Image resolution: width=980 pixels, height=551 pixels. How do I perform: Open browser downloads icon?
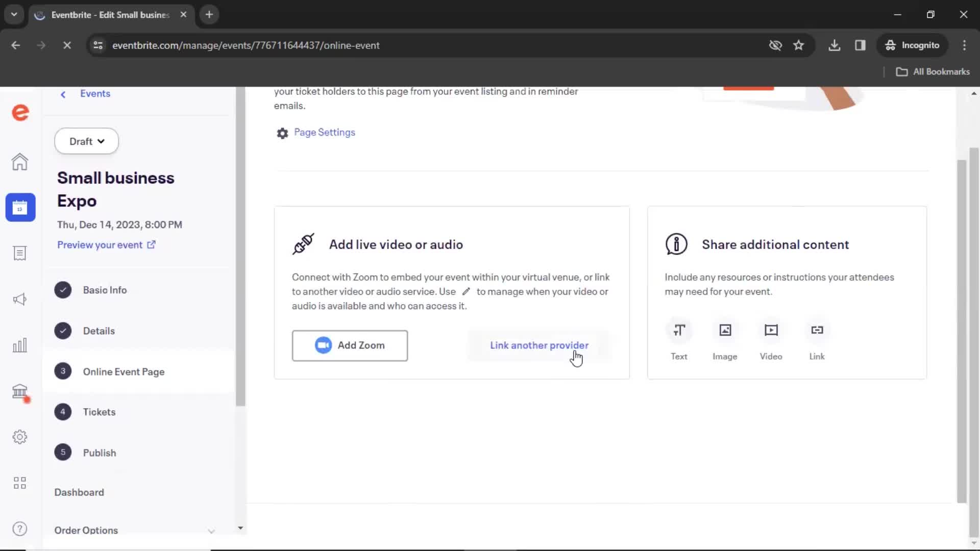coord(834,45)
